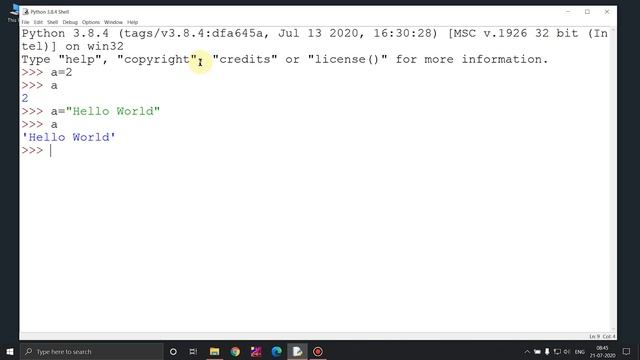Click the red screen recorder taskbar icon
The width and height of the screenshot is (640, 360).
coord(318,351)
